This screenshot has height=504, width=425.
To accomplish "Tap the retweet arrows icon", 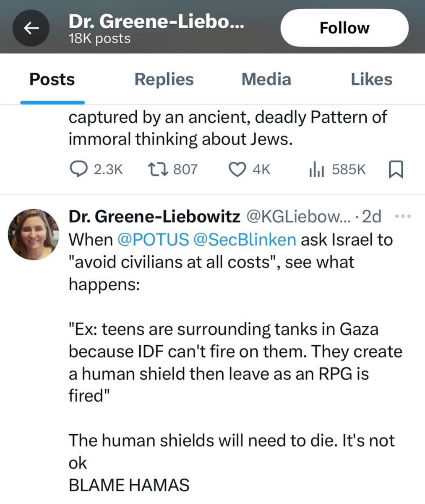I will [x=158, y=169].
